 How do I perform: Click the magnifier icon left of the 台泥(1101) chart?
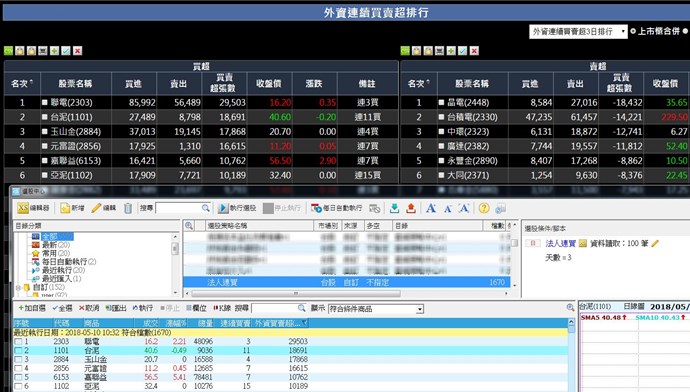(x=570, y=308)
